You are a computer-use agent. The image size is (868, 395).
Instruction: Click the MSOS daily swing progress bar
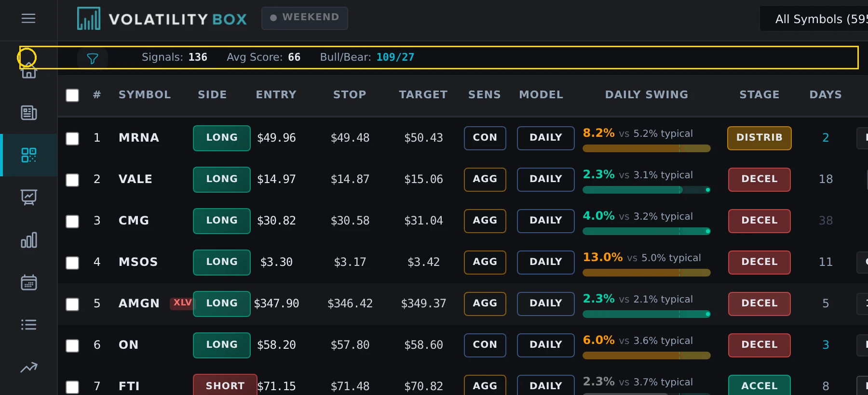click(x=647, y=273)
